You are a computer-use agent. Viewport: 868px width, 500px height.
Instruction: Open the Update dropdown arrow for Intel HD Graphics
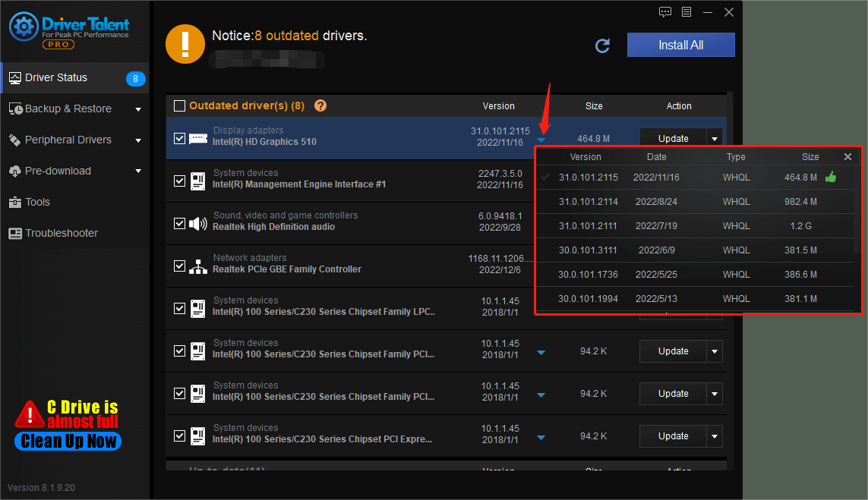click(x=715, y=138)
